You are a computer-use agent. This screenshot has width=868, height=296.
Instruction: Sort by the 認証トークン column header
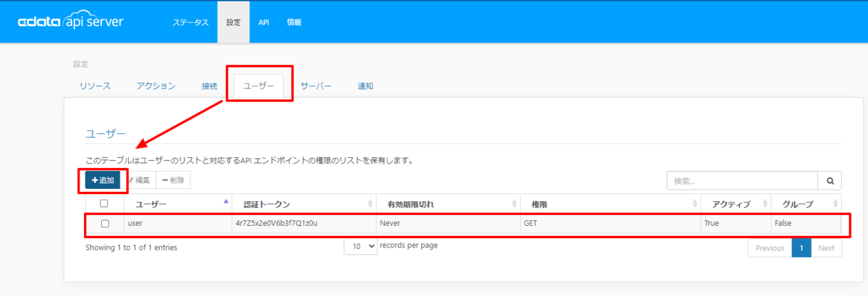click(303, 204)
